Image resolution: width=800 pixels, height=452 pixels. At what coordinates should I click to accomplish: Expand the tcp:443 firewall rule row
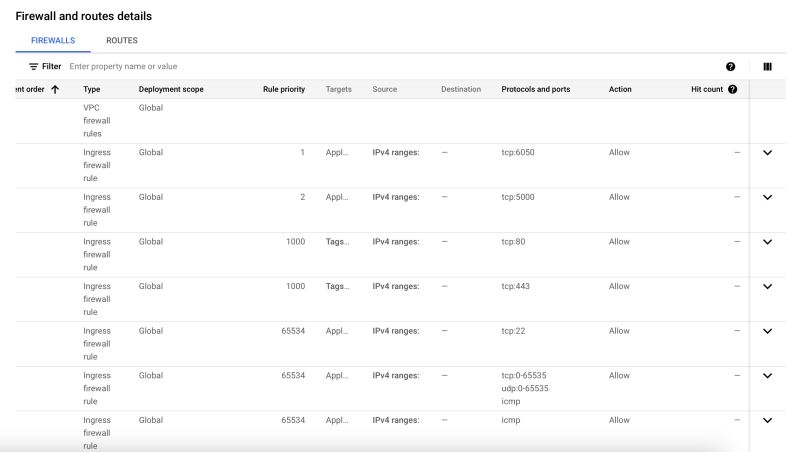767,286
